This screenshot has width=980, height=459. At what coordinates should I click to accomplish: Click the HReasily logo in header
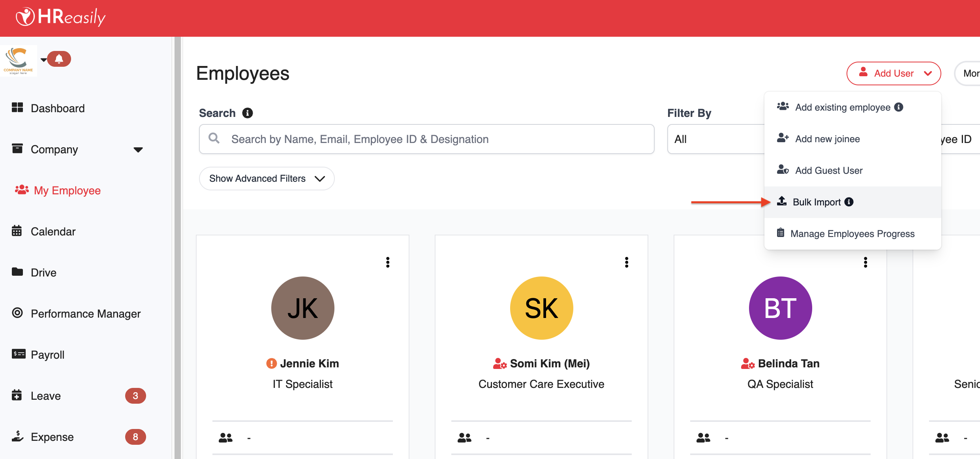[x=60, y=17]
